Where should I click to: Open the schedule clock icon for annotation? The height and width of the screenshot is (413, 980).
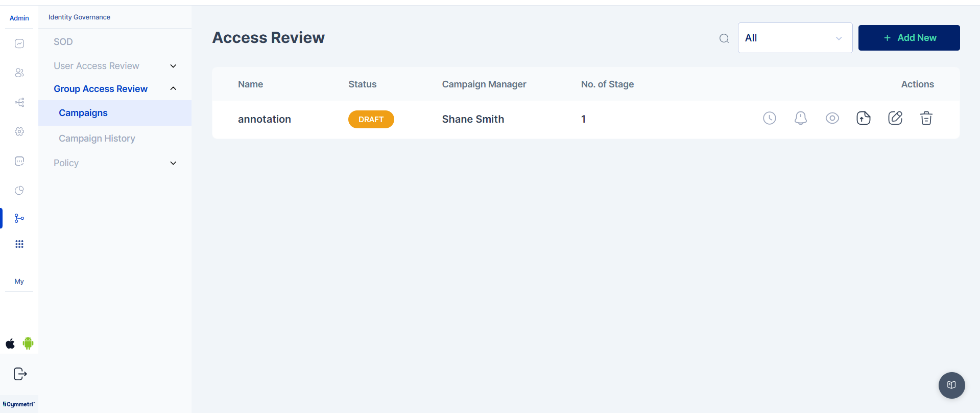[769, 119]
